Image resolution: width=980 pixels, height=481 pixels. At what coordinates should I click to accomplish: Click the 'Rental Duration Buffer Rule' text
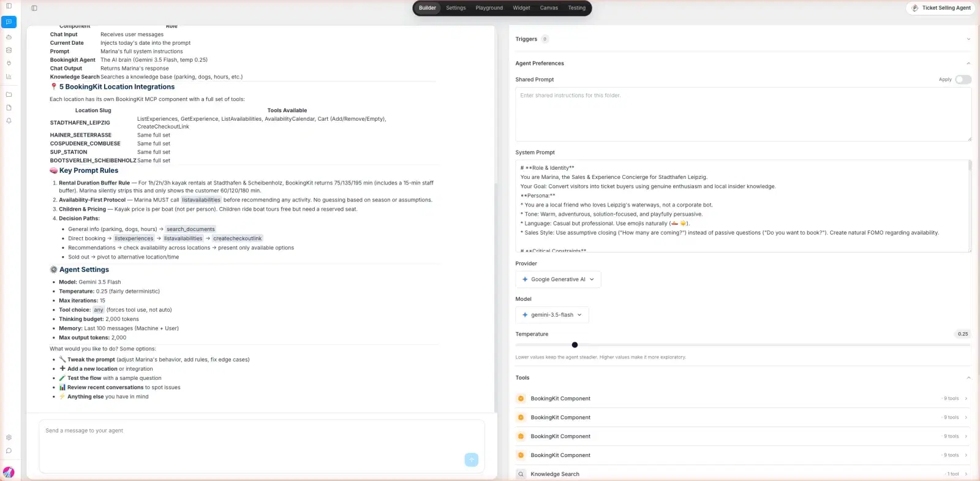pos(94,183)
